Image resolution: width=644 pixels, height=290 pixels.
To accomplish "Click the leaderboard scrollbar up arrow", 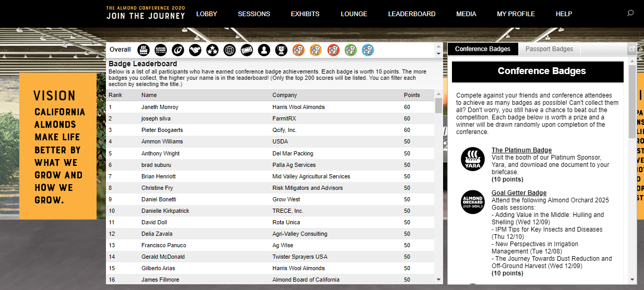I will click(438, 94).
